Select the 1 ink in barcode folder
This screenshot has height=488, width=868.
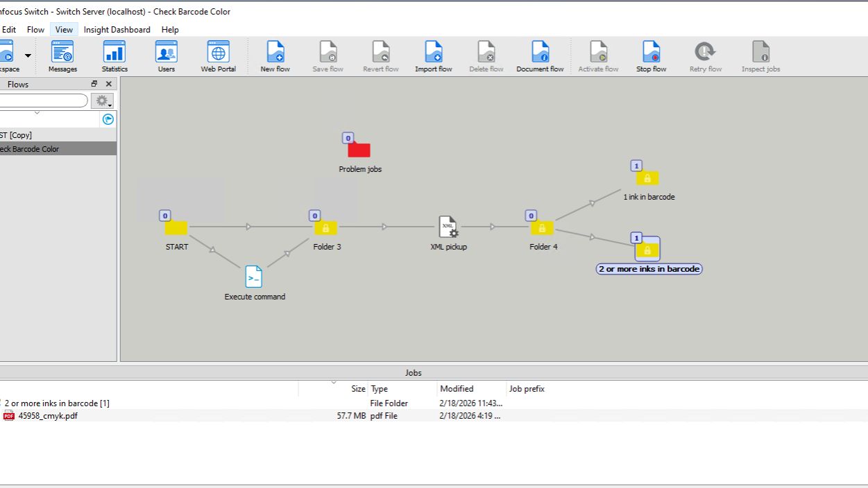tap(647, 178)
